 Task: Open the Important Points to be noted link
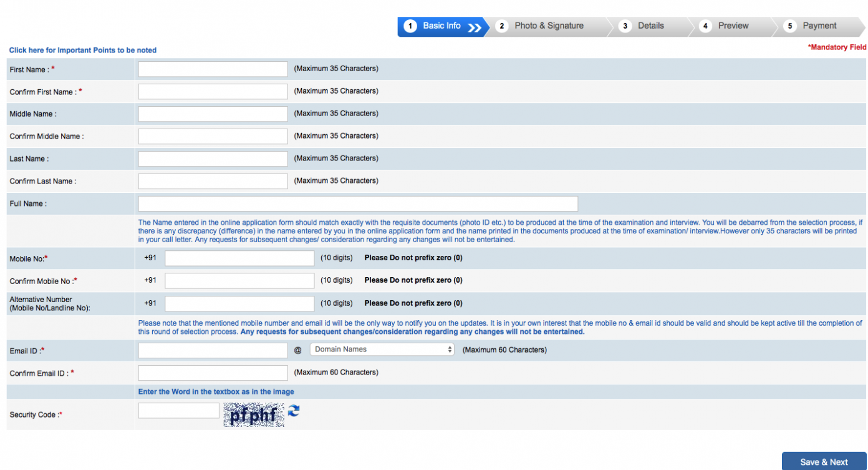click(83, 51)
